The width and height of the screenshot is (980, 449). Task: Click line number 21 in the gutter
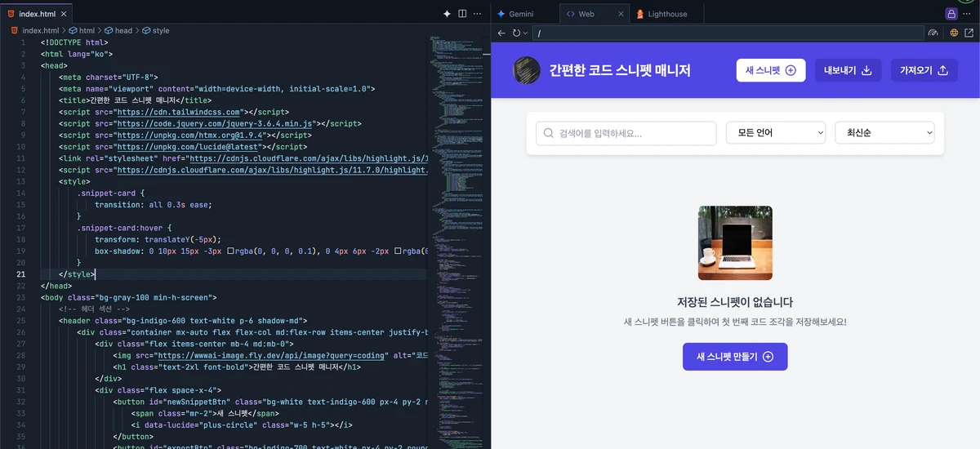tap(21, 274)
